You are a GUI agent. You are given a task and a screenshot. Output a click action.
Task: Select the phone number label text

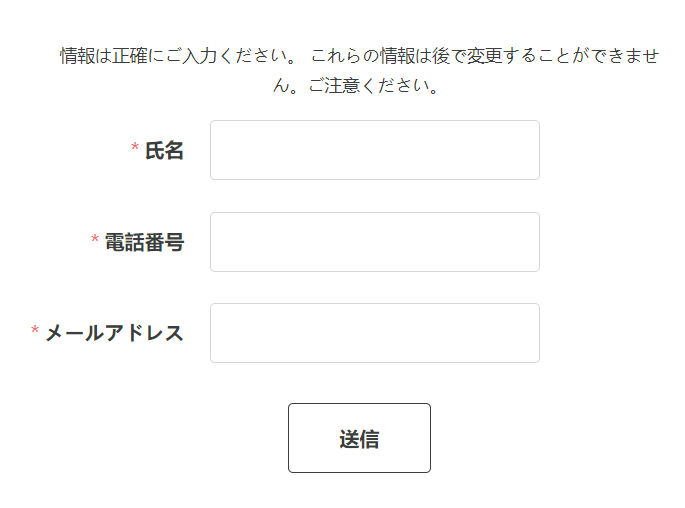(144, 242)
